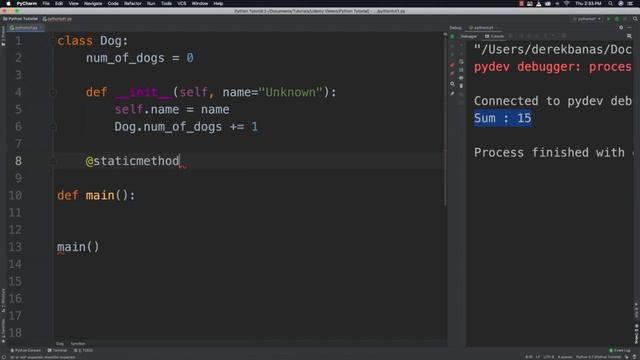Select the pythontut1.py editor tab
Screen dimensions: 640x360
click(24, 28)
